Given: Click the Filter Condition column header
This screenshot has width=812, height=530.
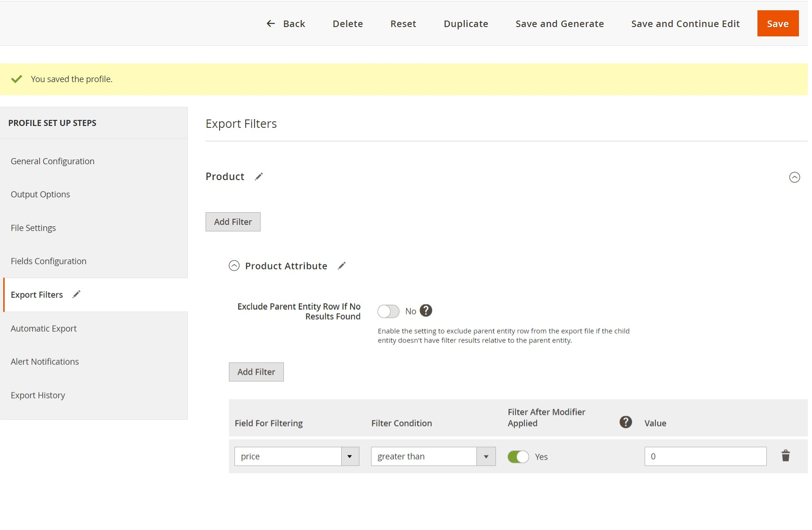Looking at the screenshot, I should point(401,423).
